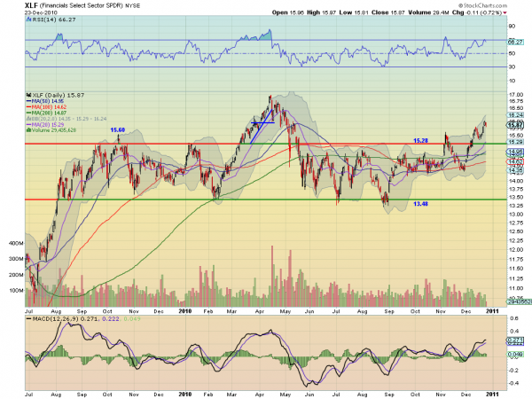This screenshot has height=399, width=532.
Task: Click the 12.00 price axis label
Action: point(516,249)
